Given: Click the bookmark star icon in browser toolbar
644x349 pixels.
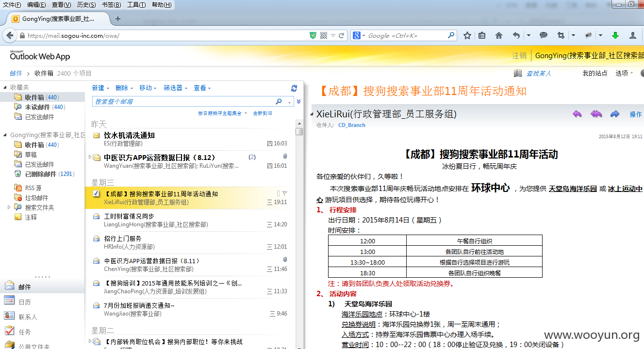Looking at the screenshot, I should (x=467, y=35).
